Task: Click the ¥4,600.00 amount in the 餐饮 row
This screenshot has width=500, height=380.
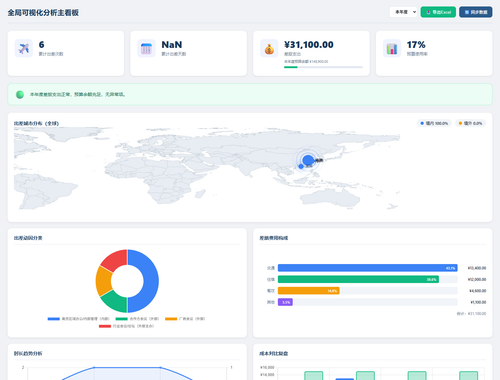Action: 478,291
